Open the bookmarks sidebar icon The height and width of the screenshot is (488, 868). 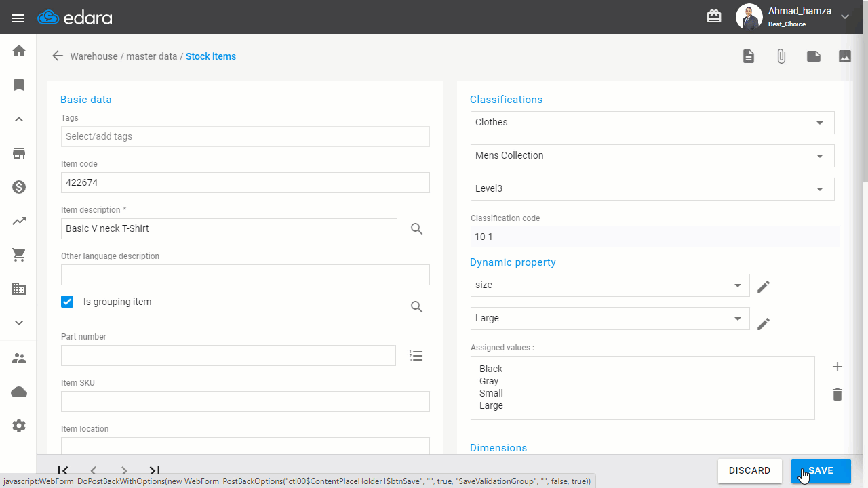click(19, 85)
